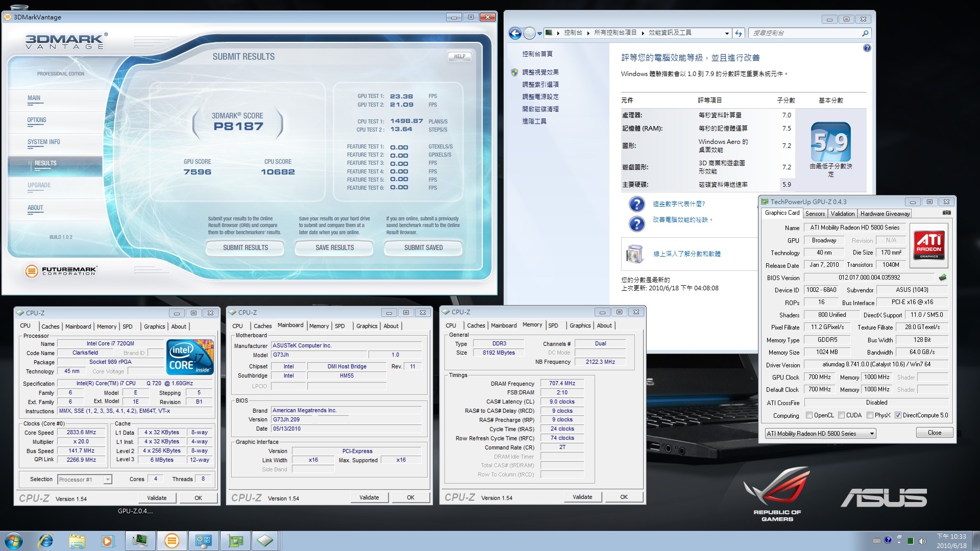Switch to the GPU-Z taskbar button
This screenshot has height=551, width=980.
tap(234, 541)
